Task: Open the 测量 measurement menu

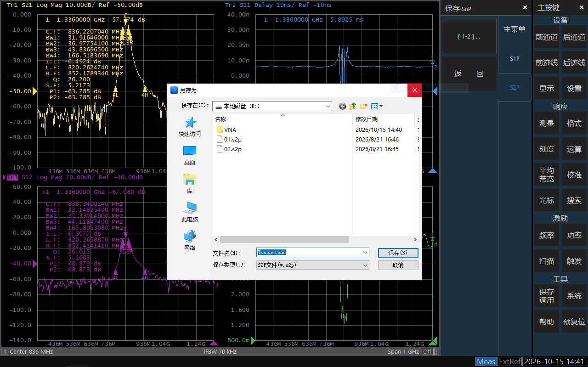Action: pyautogui.click(x=547, y=124)
